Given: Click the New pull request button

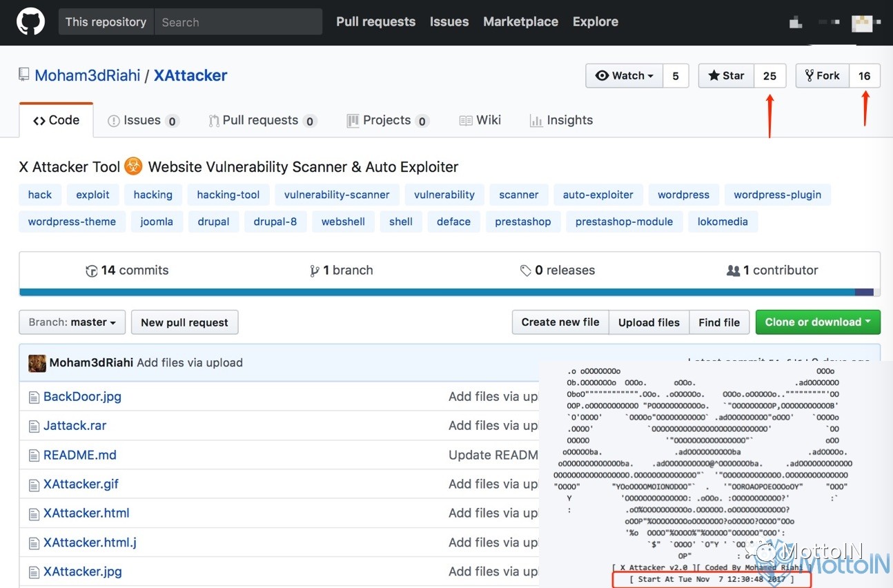Looking at the screenshot, I should coord(184,322).
